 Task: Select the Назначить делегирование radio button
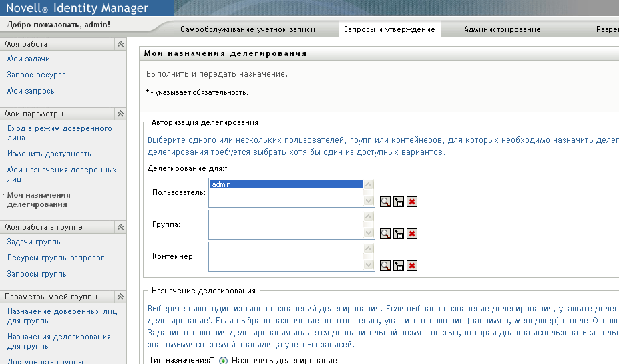[x=223, y=361]
